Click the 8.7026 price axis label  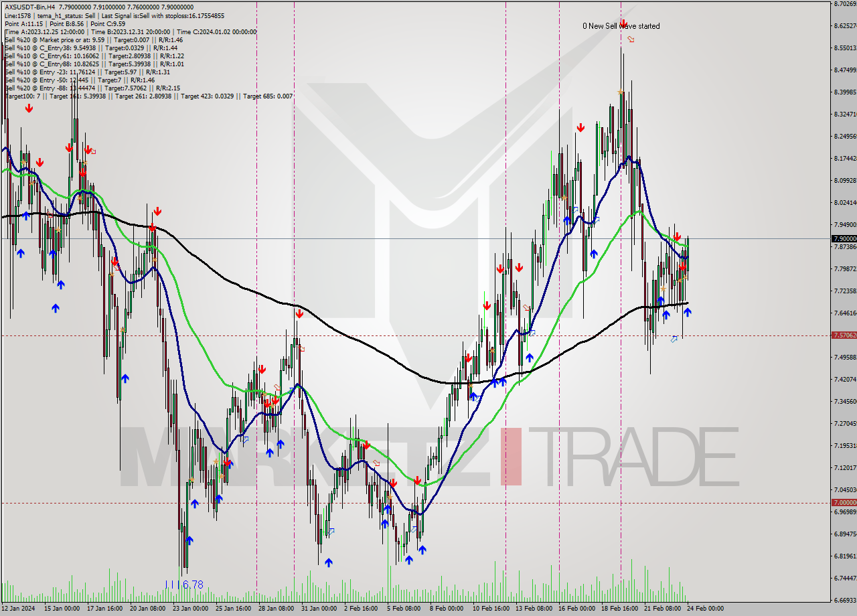[846, 4]
